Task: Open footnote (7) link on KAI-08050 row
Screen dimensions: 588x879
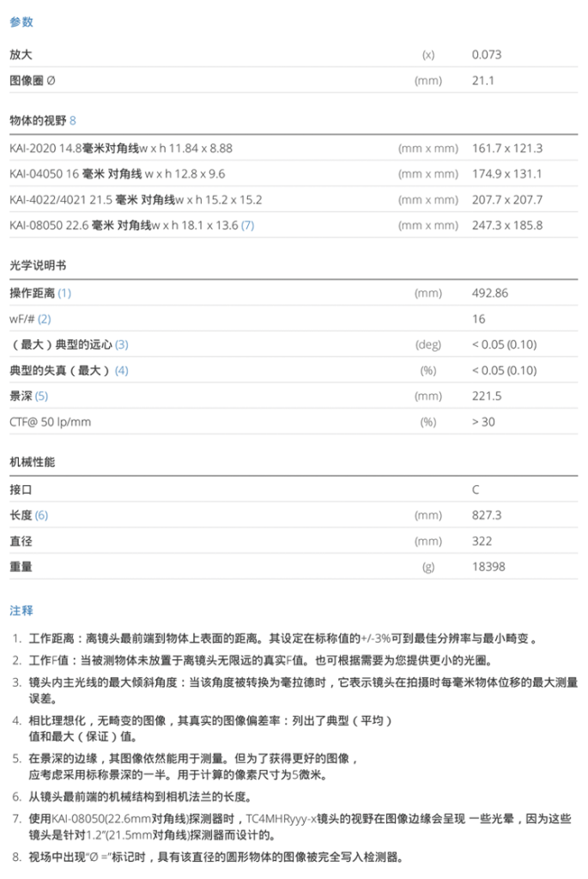Action: 247,226
